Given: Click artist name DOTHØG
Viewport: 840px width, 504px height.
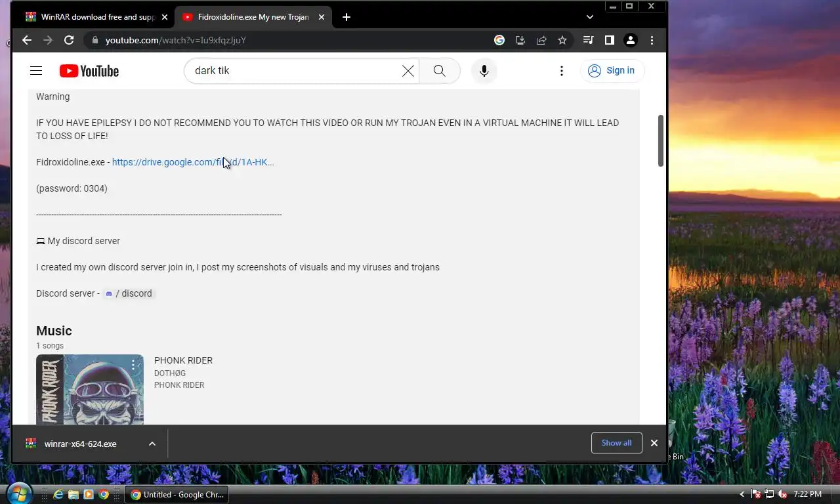Looking at the screenshot, I should (x=170, y=373).
